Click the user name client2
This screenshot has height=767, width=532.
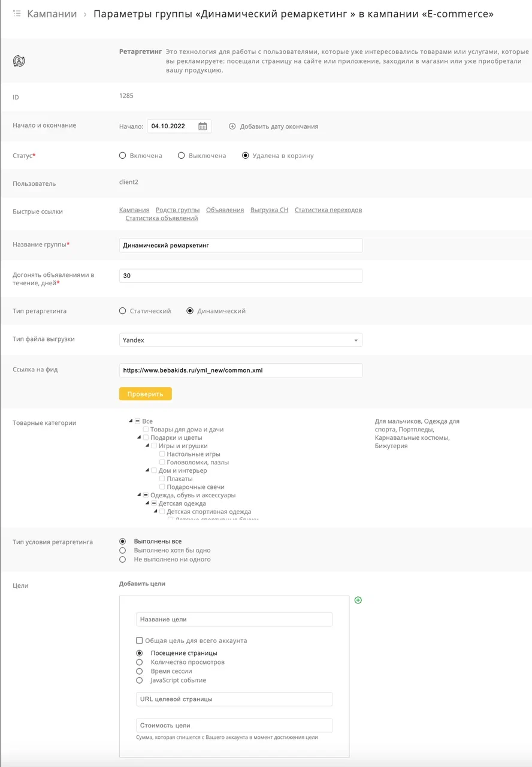click(129, 182)
